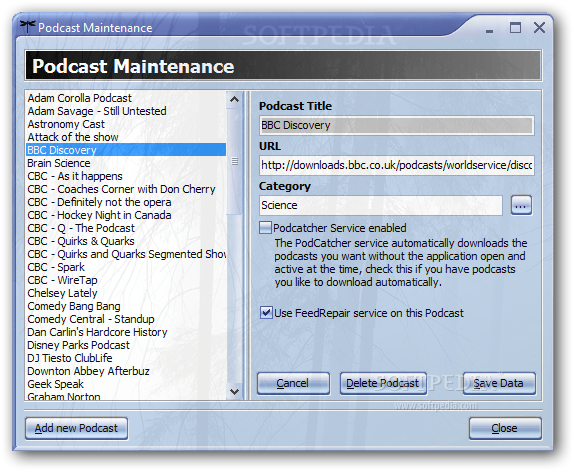Select CBC - Quirks & Quarks
The width and height of the screenshot is (574, 471).
pos(126,241)
